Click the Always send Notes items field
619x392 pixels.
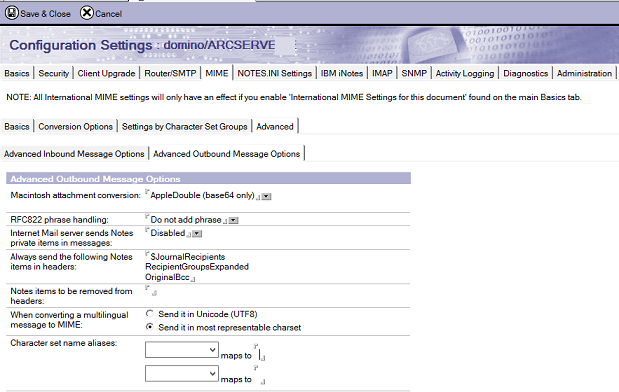point(197,267)
